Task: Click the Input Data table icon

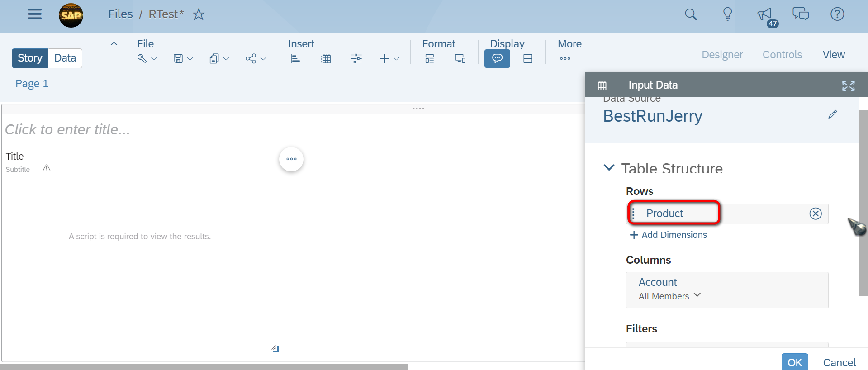Action: coord(602,85)
